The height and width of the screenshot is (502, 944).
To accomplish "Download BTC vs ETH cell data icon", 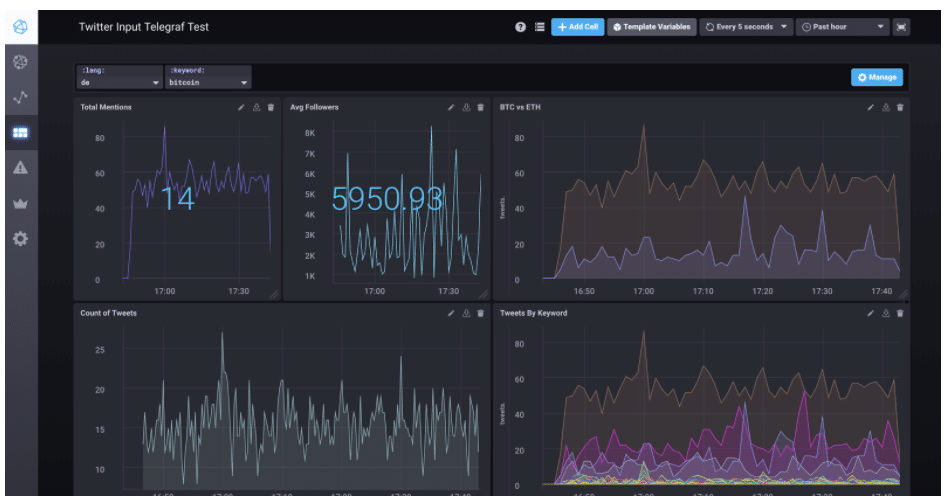I will click(x=885, y=107).
